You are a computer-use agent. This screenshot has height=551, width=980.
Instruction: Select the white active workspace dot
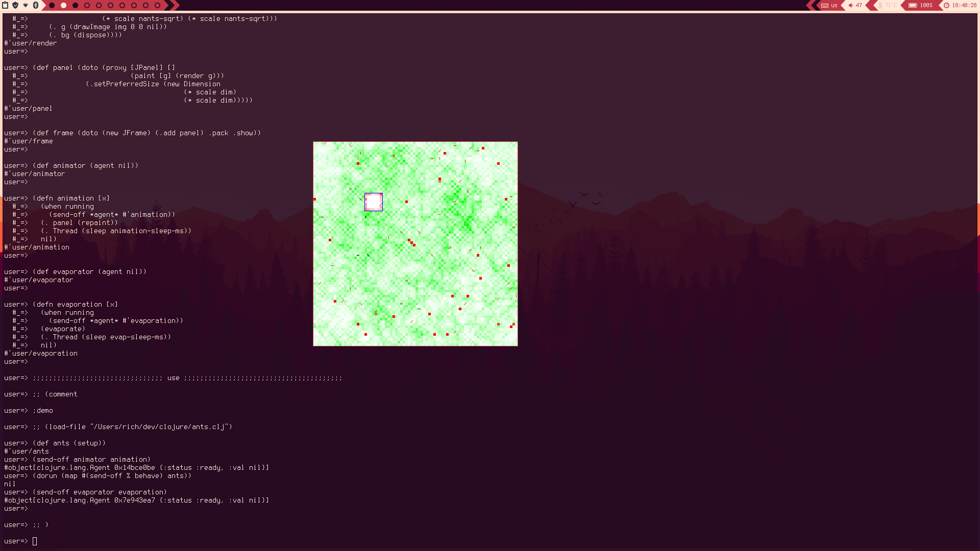coord(64,5)
